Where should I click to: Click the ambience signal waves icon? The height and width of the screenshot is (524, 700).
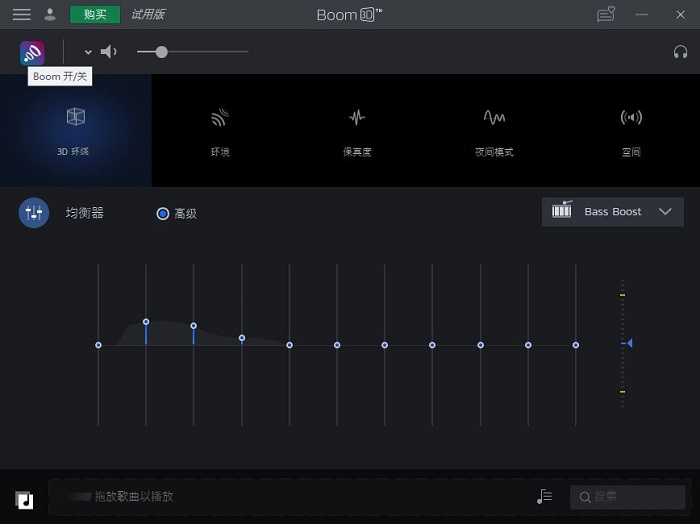(x=220, y=117)
